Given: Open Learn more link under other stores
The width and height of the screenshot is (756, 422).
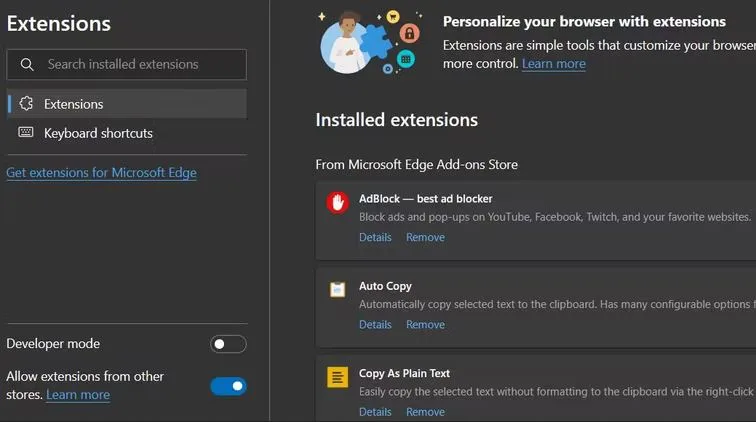Looking at the screenshot, I should coord(78,395).
